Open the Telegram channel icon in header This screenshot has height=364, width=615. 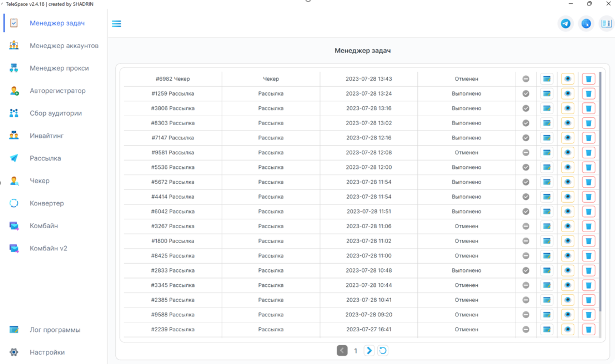(x=566, y=24)
